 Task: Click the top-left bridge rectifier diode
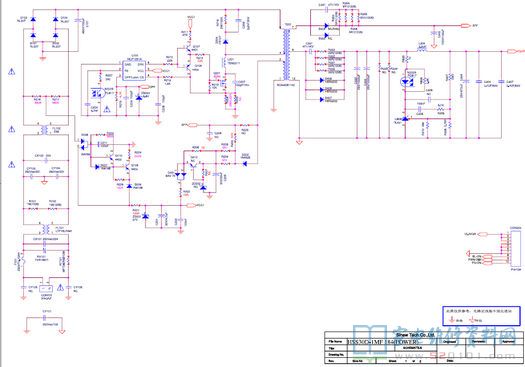pos(33,19)
